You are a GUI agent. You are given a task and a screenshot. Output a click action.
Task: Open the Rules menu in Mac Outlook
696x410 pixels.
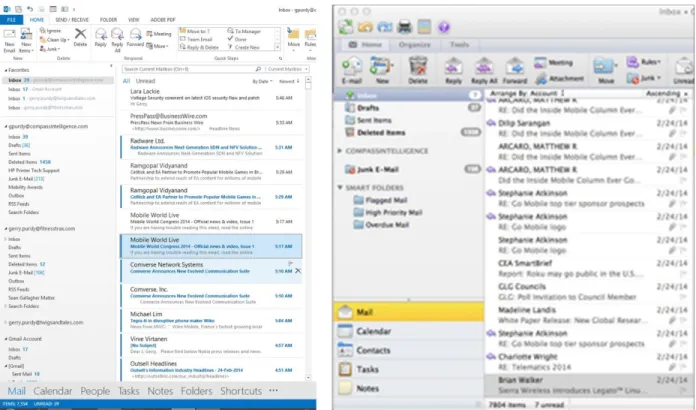[x=644, y=62]
